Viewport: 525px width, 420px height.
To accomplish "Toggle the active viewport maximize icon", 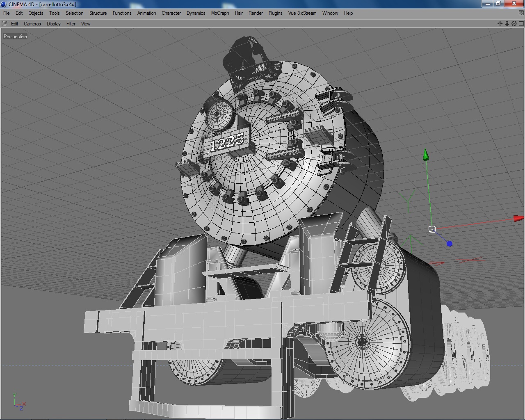I will point(521,24).
